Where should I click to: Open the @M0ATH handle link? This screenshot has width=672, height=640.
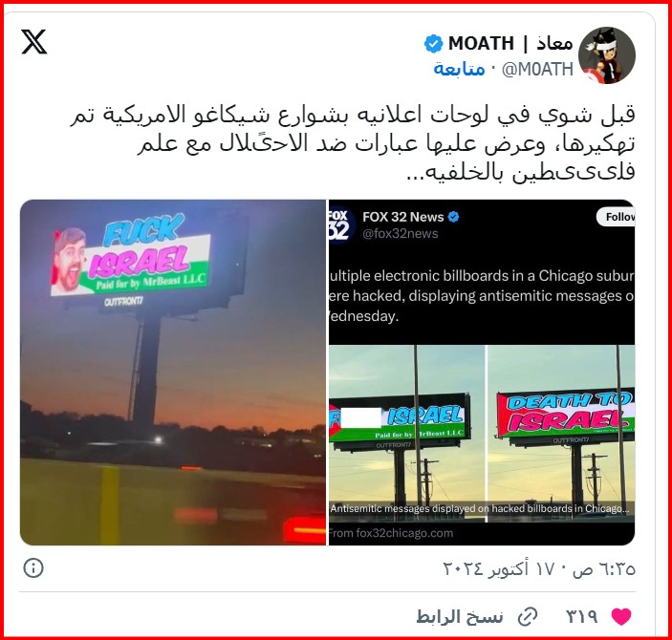[537, 69]
